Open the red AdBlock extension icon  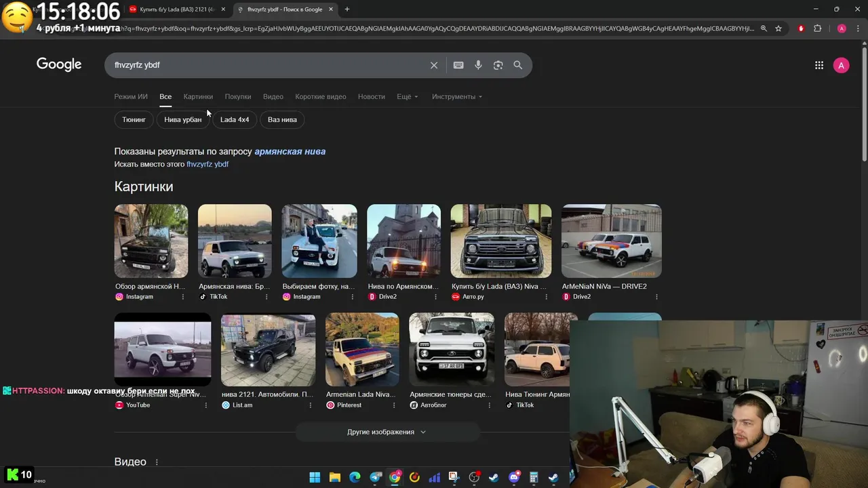coord(801,28)
